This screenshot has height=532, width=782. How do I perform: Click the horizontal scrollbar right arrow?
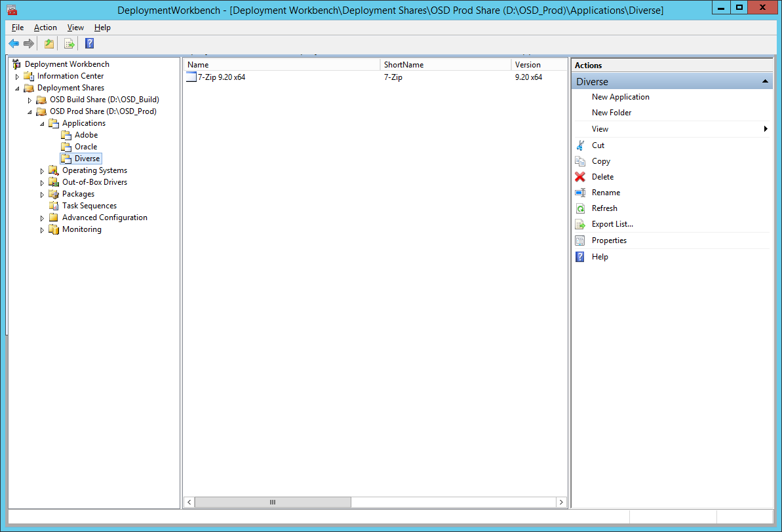point(561,503)
